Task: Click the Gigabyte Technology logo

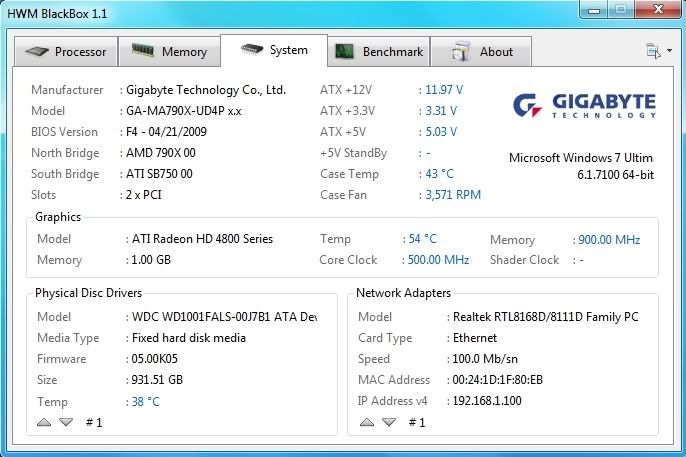Action: pyautogui.click(x=584, y=107)
